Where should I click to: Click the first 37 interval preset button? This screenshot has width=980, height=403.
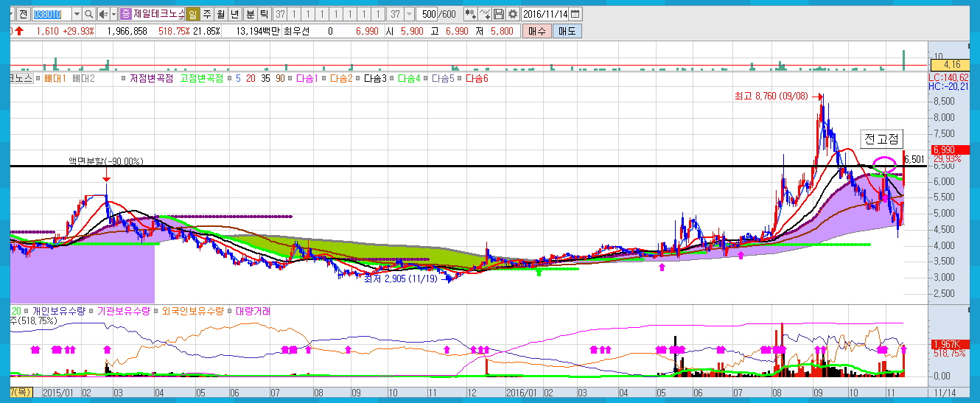click(x=280, y=14)
